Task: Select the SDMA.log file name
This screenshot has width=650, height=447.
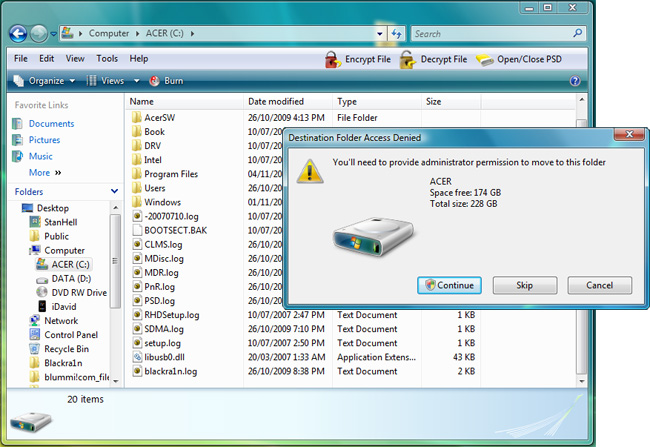Action: click(x=164, y=329)
